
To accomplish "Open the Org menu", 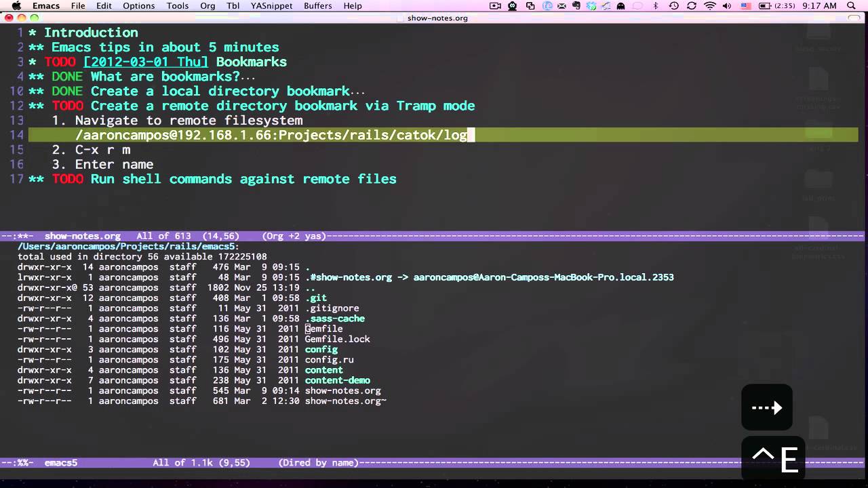I will (x=208, y=5).
